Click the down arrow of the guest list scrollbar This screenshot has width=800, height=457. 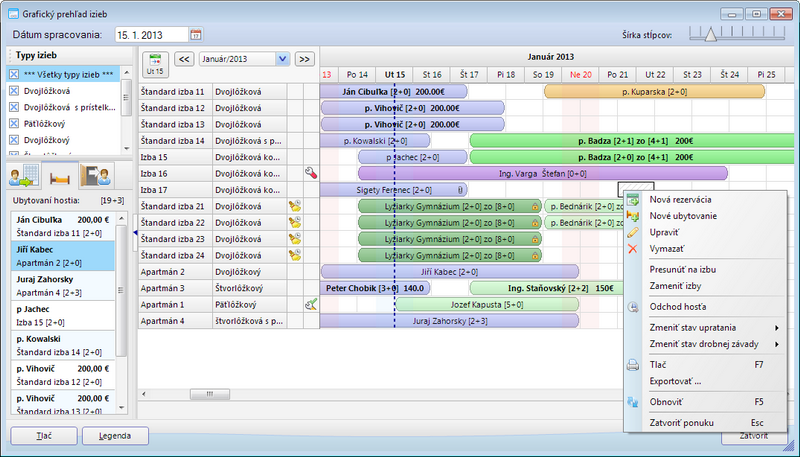121,408
